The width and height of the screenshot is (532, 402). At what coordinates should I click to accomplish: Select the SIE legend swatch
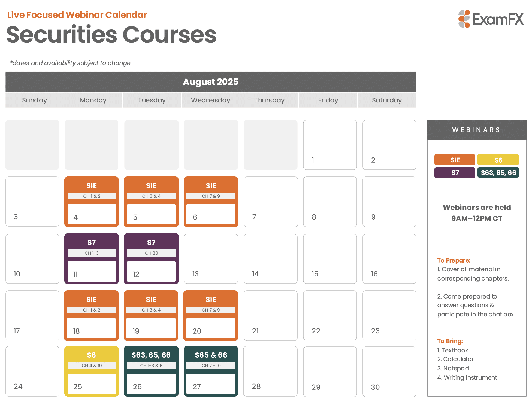[455, 160]
